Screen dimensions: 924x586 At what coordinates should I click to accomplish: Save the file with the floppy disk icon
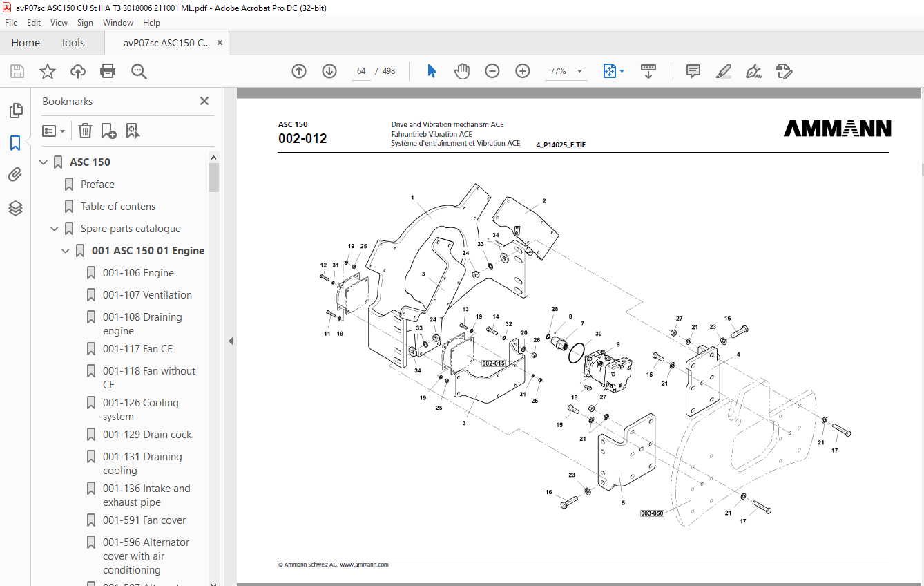(17, 71)
